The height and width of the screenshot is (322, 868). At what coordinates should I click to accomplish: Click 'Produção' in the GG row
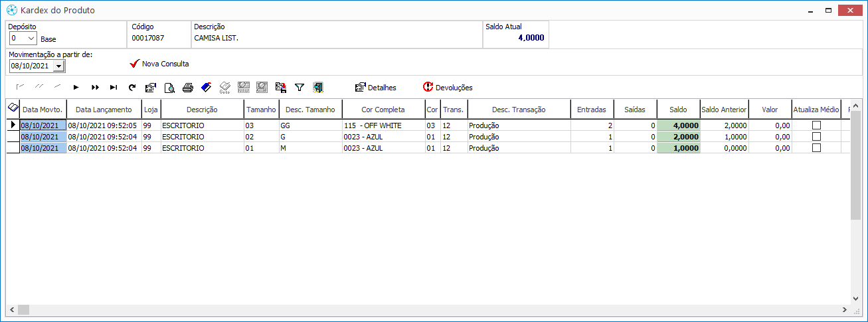tap(519, 125)
